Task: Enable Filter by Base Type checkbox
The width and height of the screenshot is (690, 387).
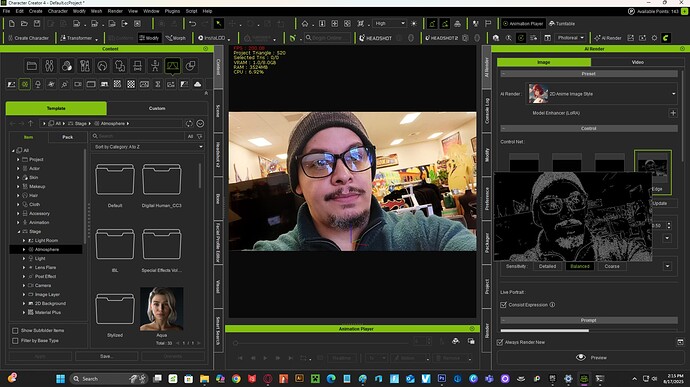Action: click(15, 341)
